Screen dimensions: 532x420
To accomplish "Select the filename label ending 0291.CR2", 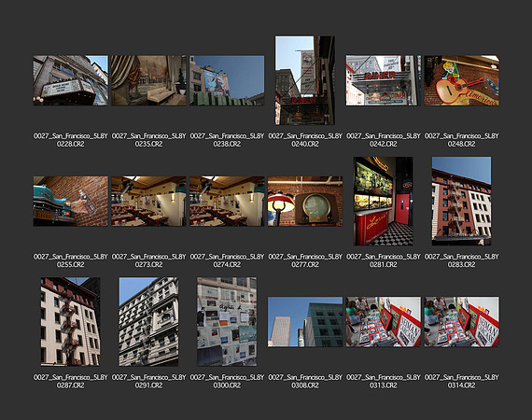I will point(148,381).
